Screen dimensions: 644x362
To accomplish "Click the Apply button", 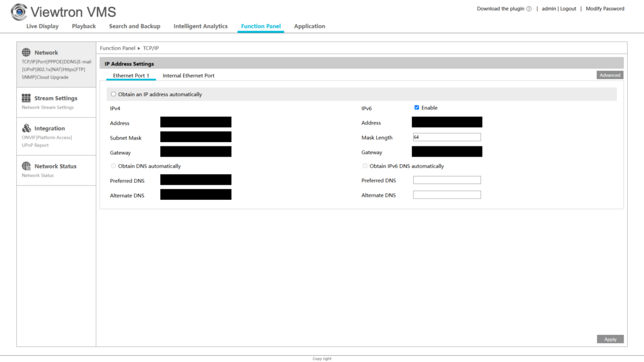I will click(610, 339).
